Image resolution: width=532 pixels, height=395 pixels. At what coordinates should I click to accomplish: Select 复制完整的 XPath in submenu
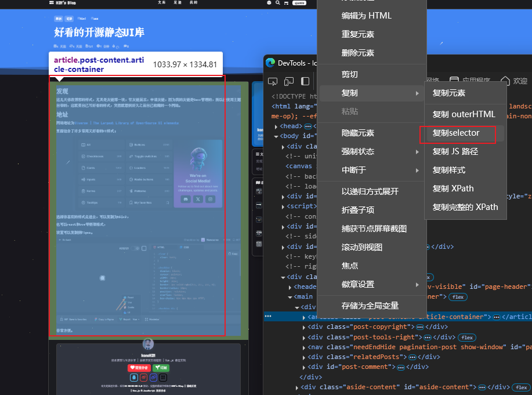coord(465,207)
